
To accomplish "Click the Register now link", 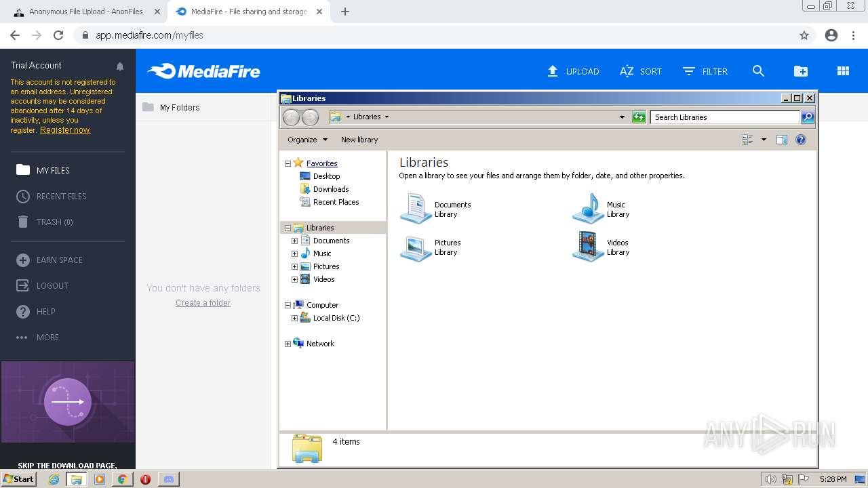I will click(x=65, y=130).
